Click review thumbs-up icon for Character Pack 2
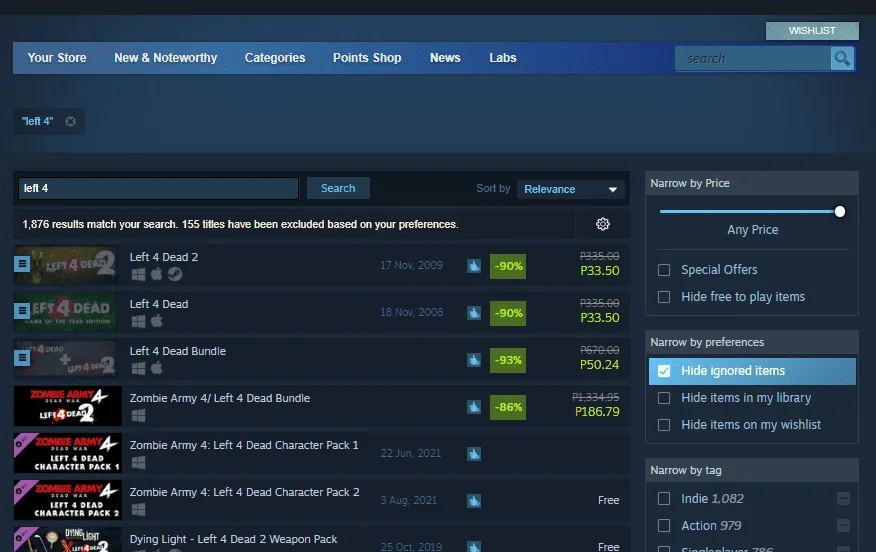Viewport: 876px width, 552px height. (474, 501)
